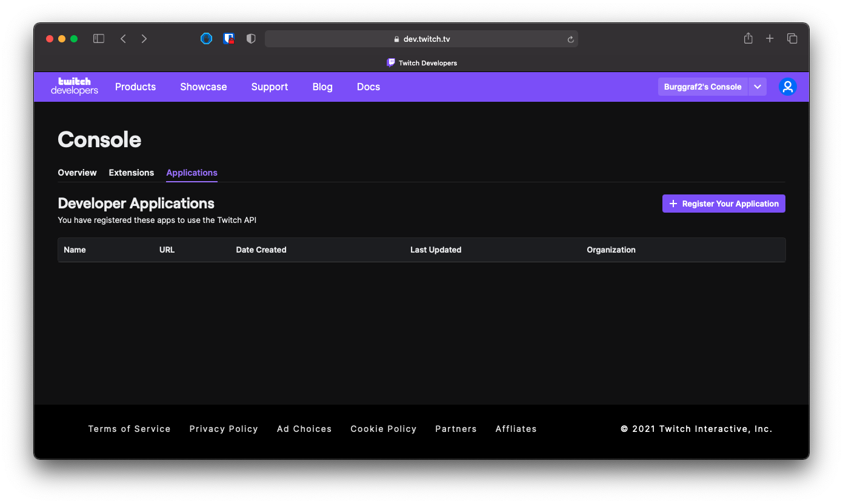The image size is (843, 504).
Task: Select the Twitch Developers browser tab
Action: pos(422,62)
